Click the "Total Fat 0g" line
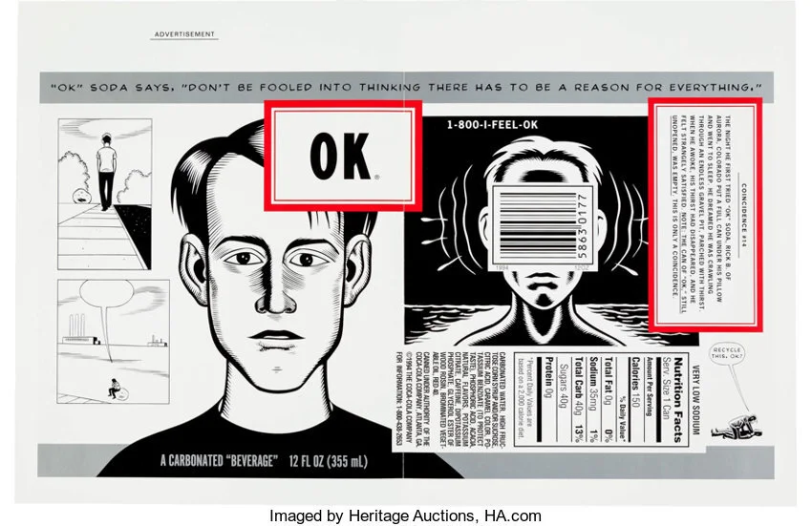The width and height of the screenshot is (812, 526). pos(609,382)
